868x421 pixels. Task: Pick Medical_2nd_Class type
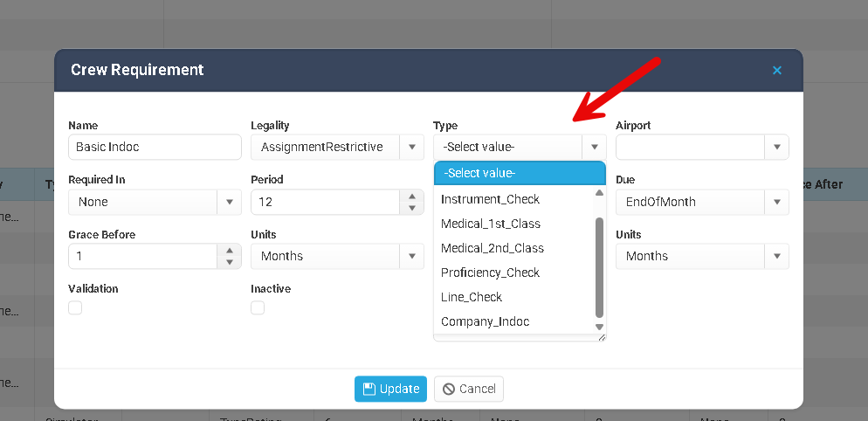pos(492,248)
